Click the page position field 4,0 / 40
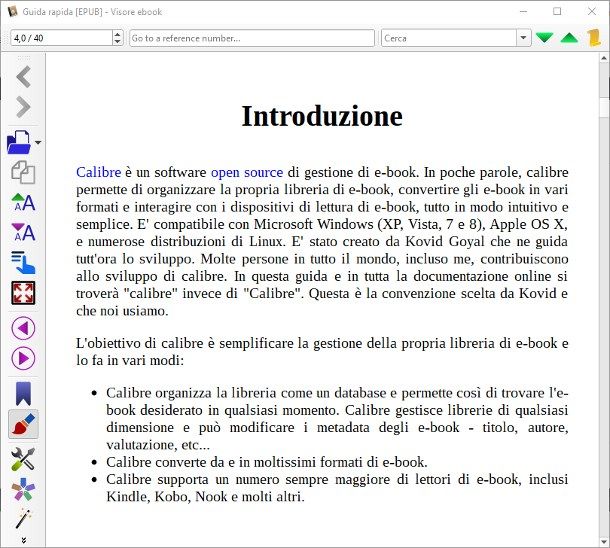Viewport: 610px width, 548px height. (61, 38)
